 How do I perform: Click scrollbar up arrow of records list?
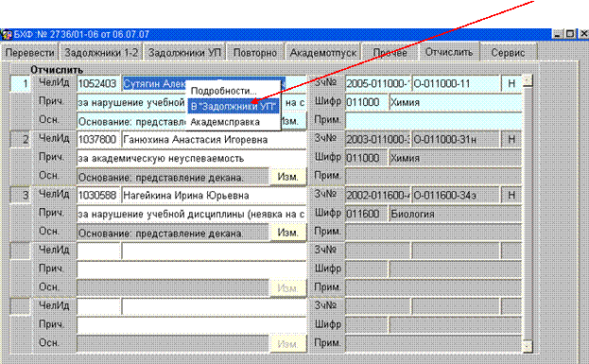coord(528,80)
